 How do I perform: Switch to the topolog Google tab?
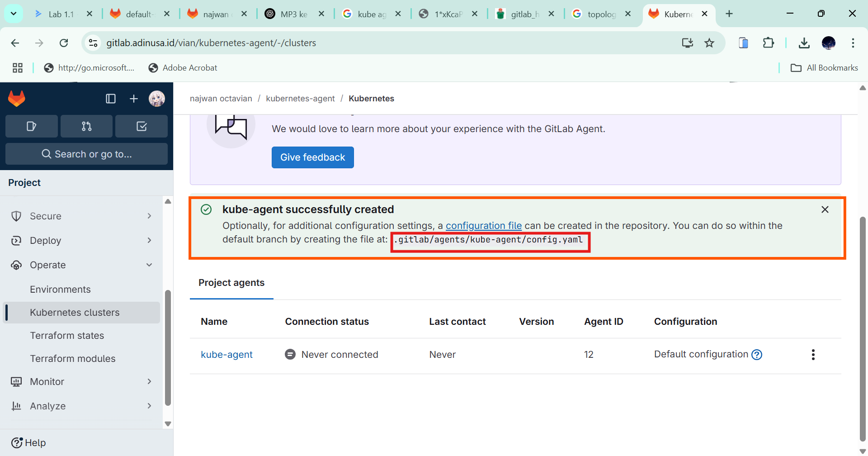point(601,14)
